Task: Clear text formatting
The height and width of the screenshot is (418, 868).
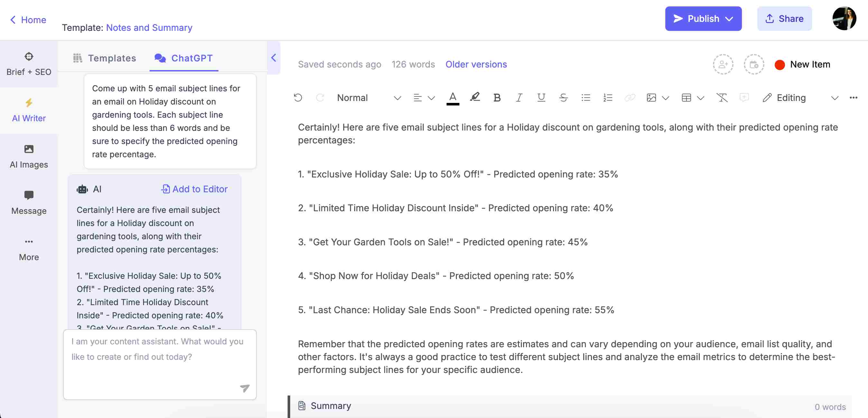Action: click(722, 98)
